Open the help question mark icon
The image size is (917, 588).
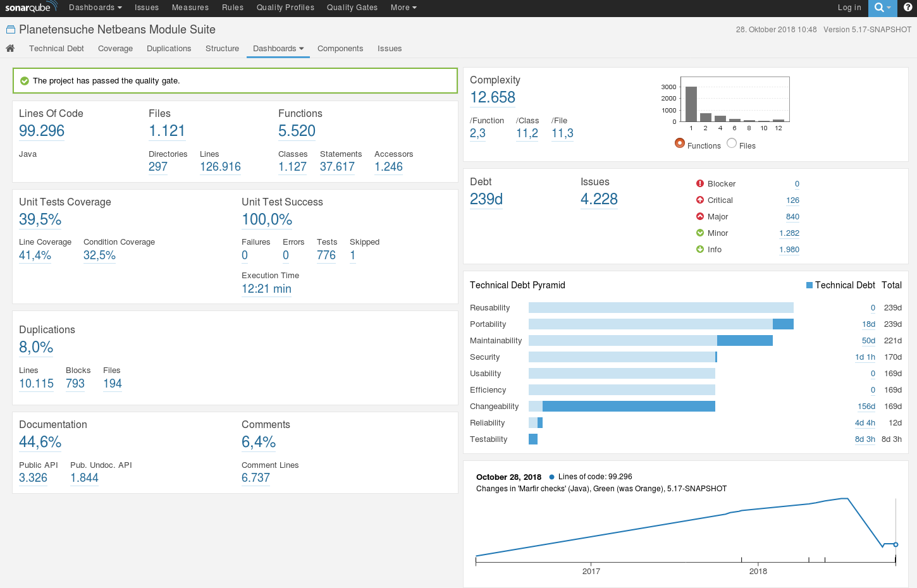[x=908, y=8]
